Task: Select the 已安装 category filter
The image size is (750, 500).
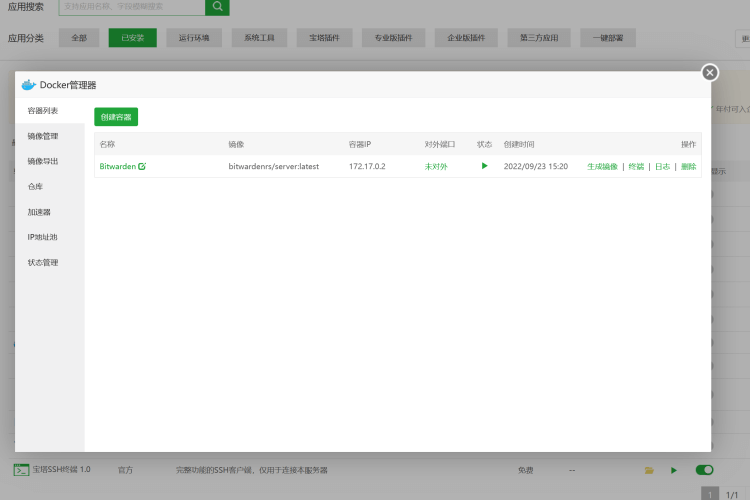Action: click(132, 38)
